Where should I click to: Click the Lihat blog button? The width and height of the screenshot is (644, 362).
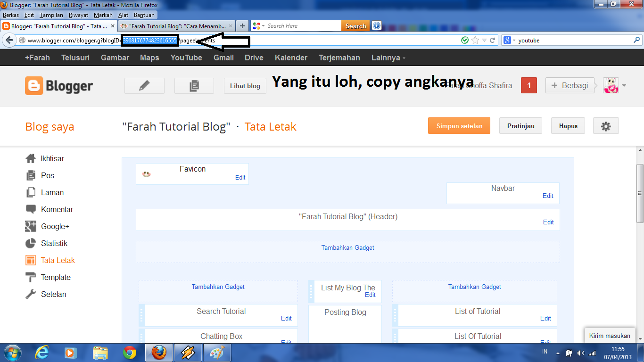[x=245, y=86]
